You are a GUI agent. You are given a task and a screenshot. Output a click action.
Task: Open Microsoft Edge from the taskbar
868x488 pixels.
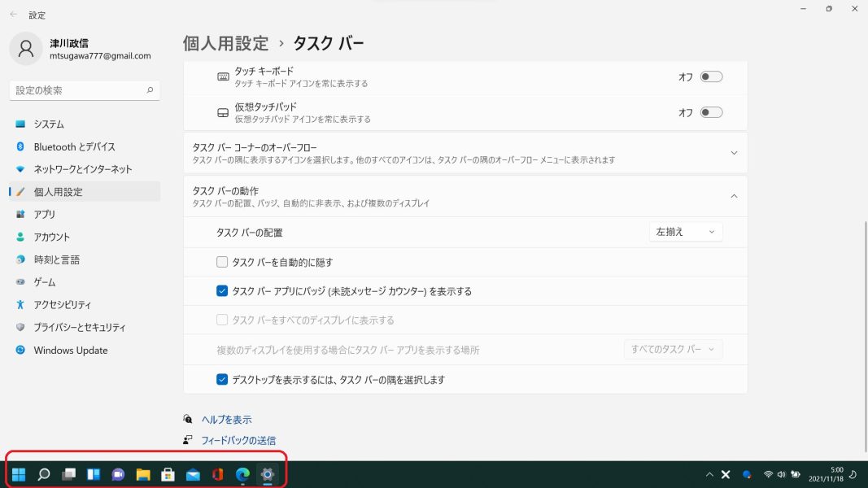click(x=242, y=474)
